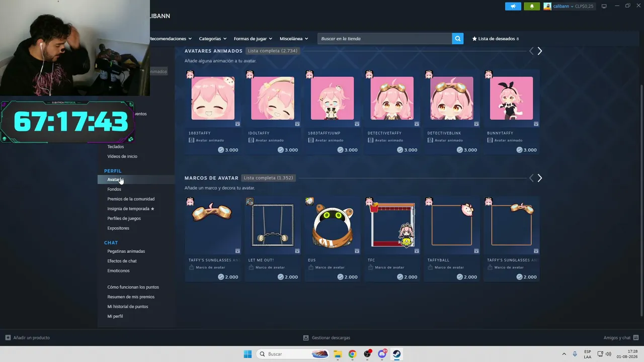The height and width of the screenshot is (362, 644).
Task: Show next animated avatars with right arrow
Action: [x=540, y=51]
